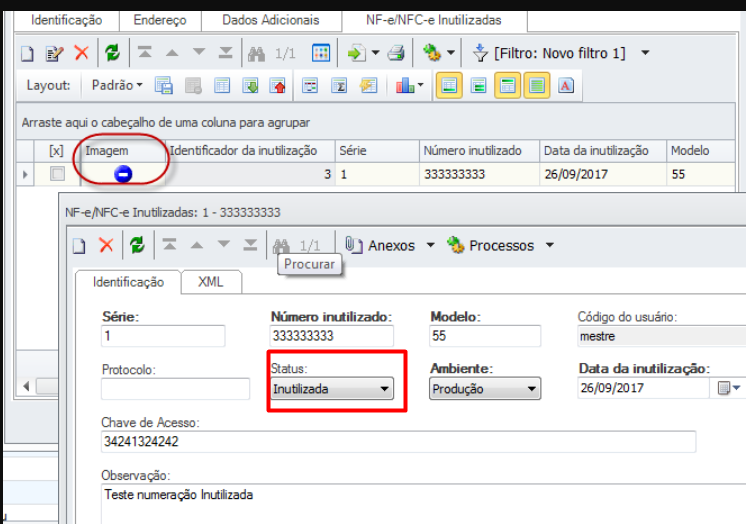Open the Anexos menu button
Screen dimensions: 746x524
tap(390, 246)
